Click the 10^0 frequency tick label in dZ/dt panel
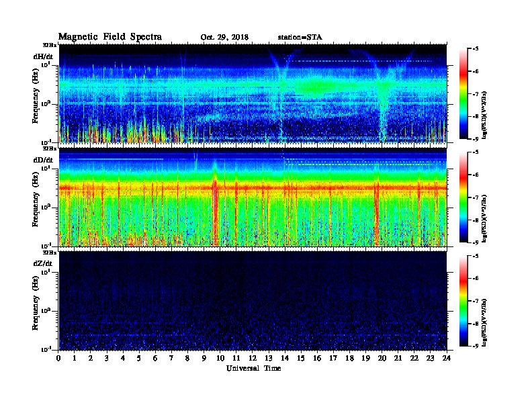 coord(46,311)
